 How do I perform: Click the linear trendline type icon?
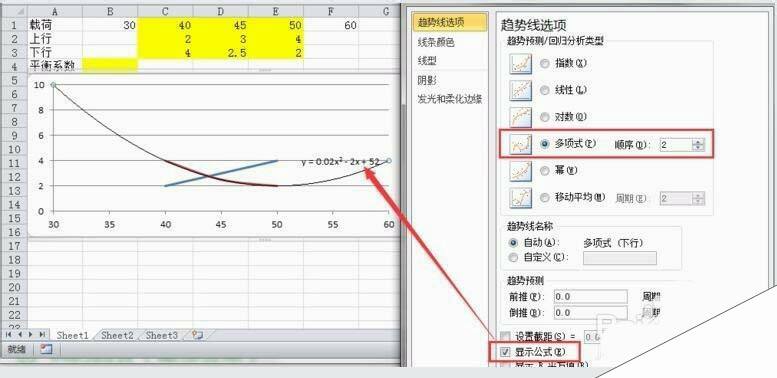pos(520,91)
